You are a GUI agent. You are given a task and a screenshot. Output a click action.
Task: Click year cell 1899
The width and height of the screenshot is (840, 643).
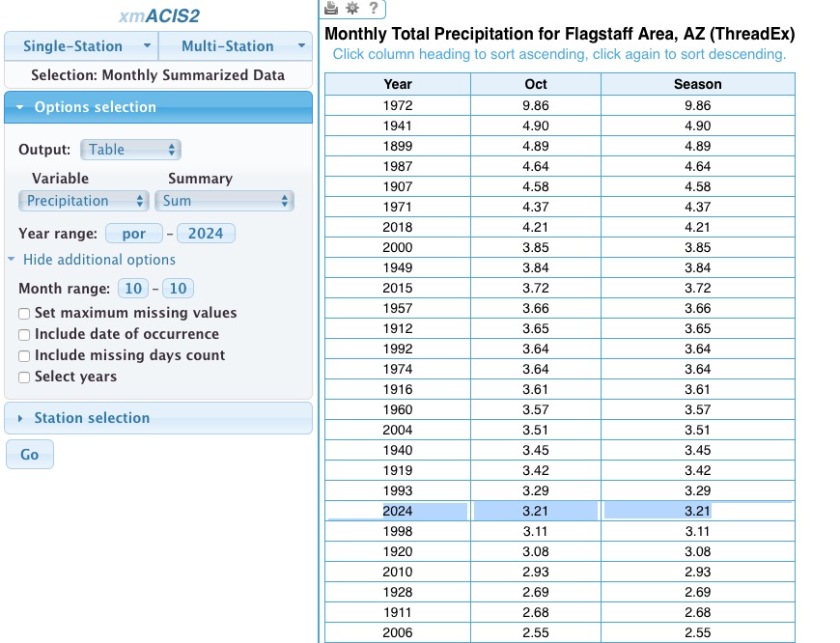[x=398, y=147]
